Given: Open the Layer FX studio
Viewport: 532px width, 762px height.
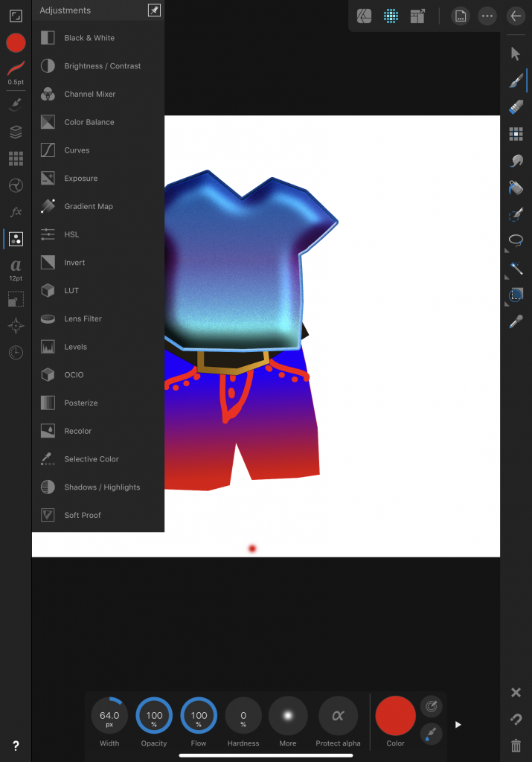Looking at the screenshot, I should coord(16,212).
